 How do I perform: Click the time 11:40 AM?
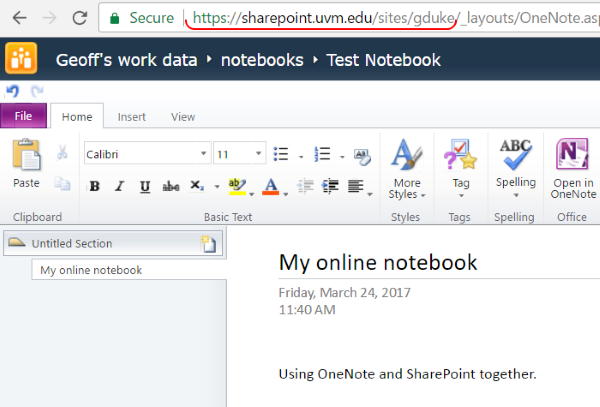307,309
